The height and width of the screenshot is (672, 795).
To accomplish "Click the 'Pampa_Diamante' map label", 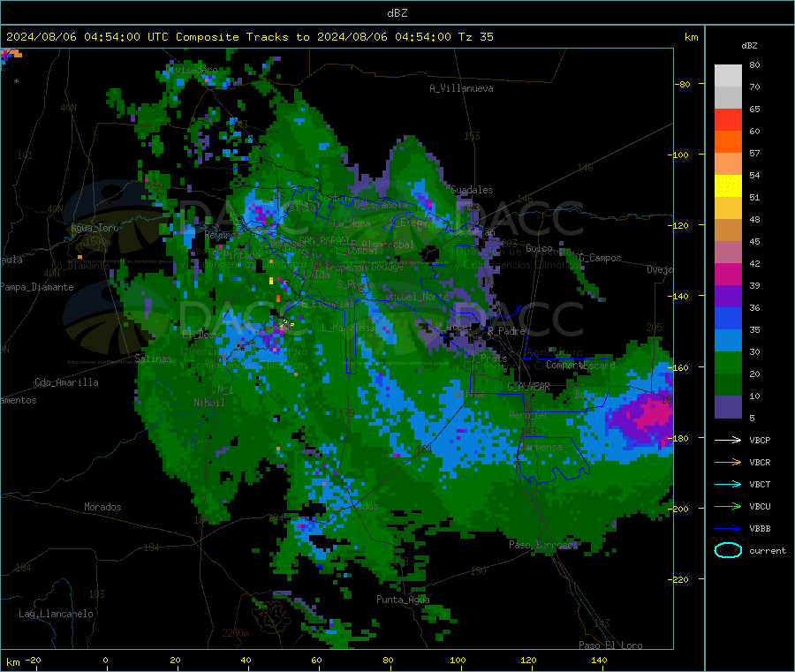I will tap(37, 287).
